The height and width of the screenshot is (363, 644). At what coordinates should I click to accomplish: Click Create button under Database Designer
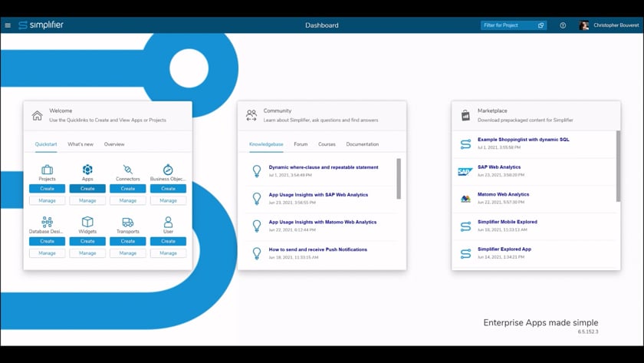click(x=48, y=241)
